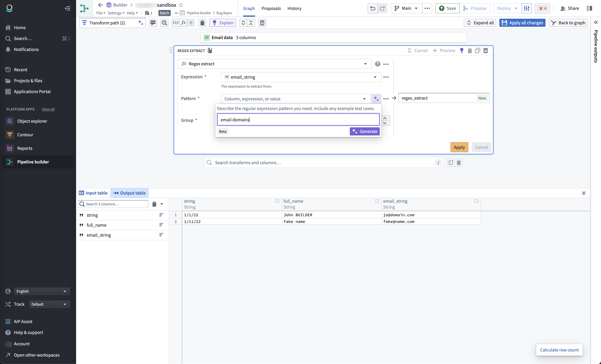Switch to the History tab
Image resolution: width=601 pixels, height=364 pixels.
[294, 8]
